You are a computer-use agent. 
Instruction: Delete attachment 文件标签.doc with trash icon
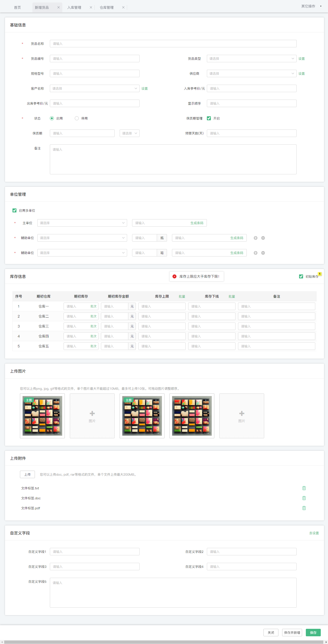pyautogui.click(x=304, y=498)
